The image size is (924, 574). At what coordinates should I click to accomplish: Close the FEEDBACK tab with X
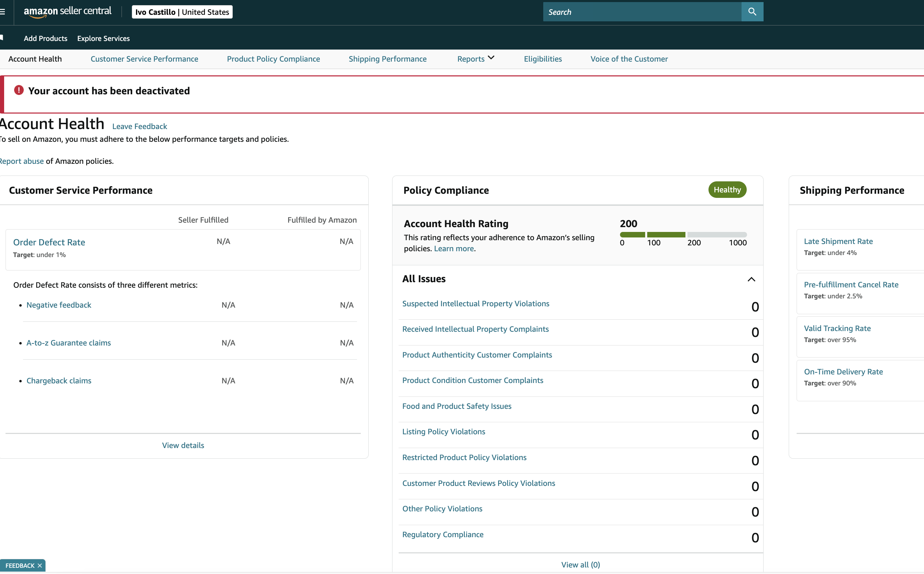click(40, 565)
